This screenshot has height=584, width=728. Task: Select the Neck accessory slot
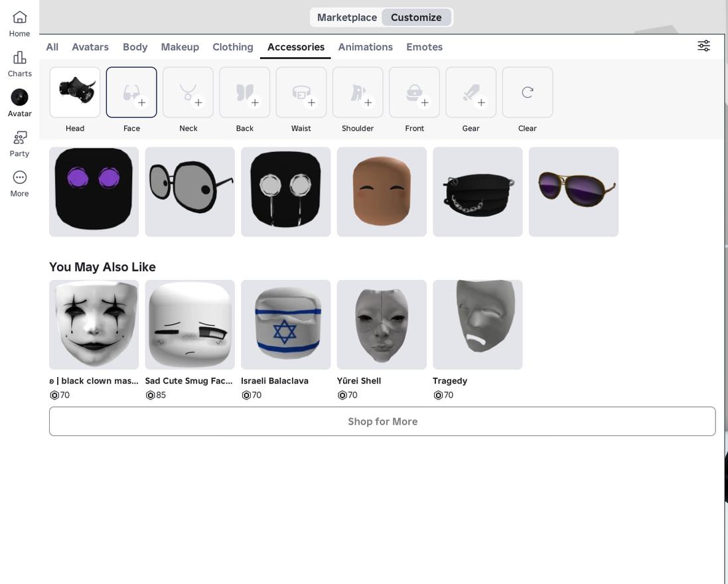coord(188,92)
